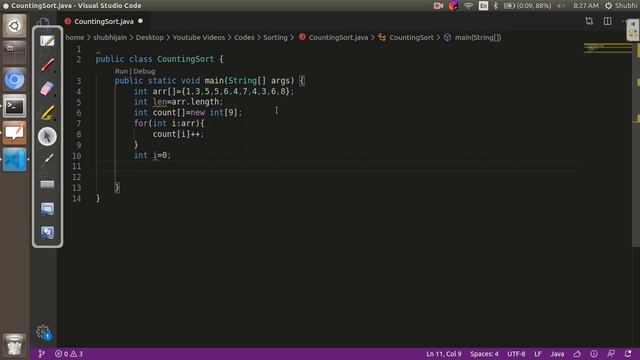Open Chromium browser from the launcher
Viewport: 640px width, 360px height.
(14, 80)
